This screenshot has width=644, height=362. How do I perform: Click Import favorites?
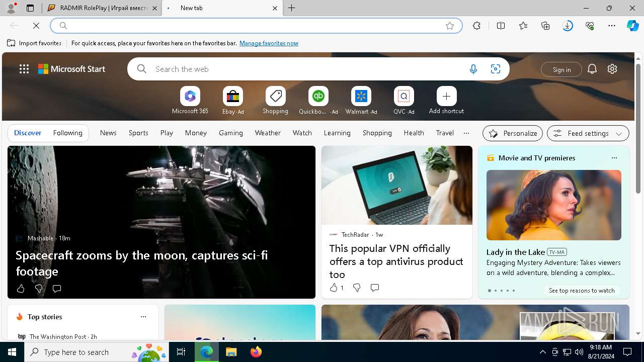tap(34, 43)
